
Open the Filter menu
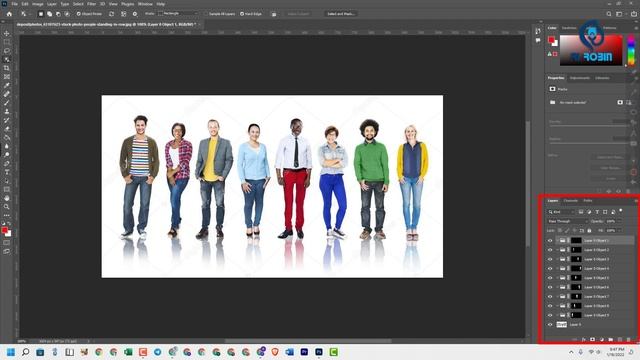coord(91,4)
